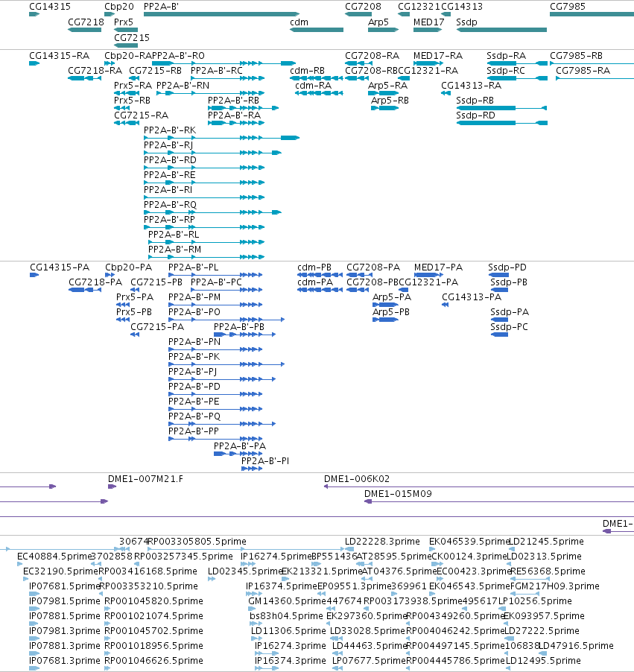Select the Cbp20 gene label
The height and width of the screenshot is (672, 634).
(119, 7)
